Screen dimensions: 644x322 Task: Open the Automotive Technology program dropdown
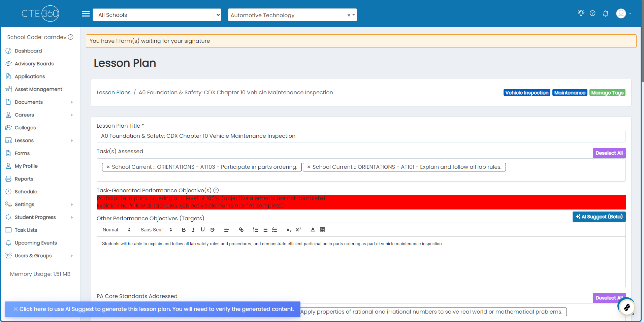click(x=292, y=15)
